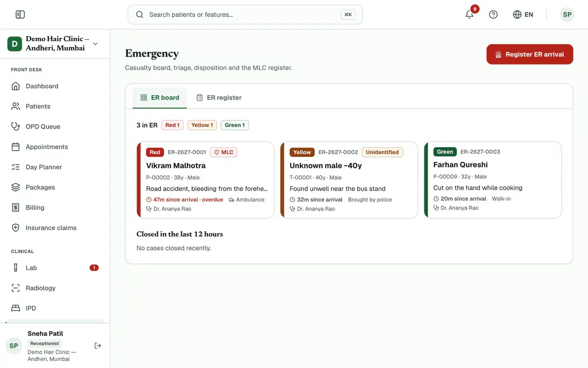Click the Lab test-tube icon
The height and width of the screenshot is (368, 588).
click(x=16, y=268)
